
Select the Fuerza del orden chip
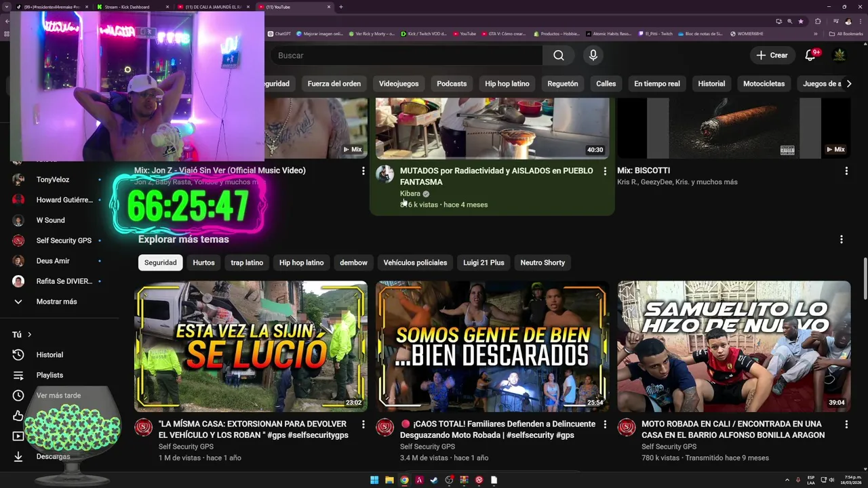click(334, 84)
